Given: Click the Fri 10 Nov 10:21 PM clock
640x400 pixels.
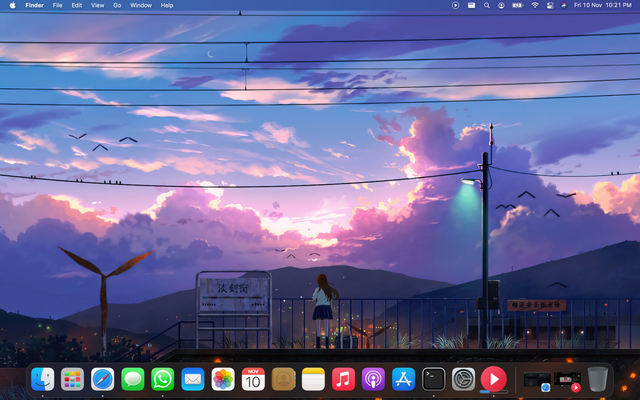Looking at the screenshot, I should (603, 5).
